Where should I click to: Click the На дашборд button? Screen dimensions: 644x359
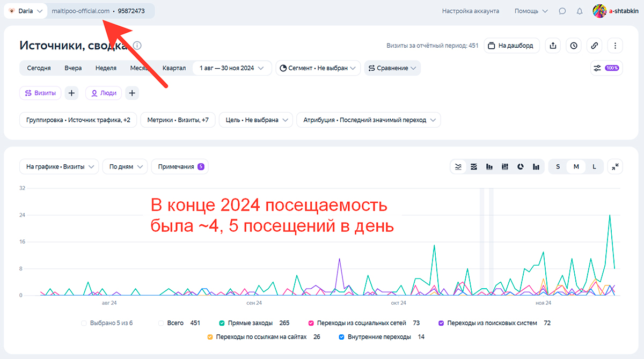click(x=511, y=46)
